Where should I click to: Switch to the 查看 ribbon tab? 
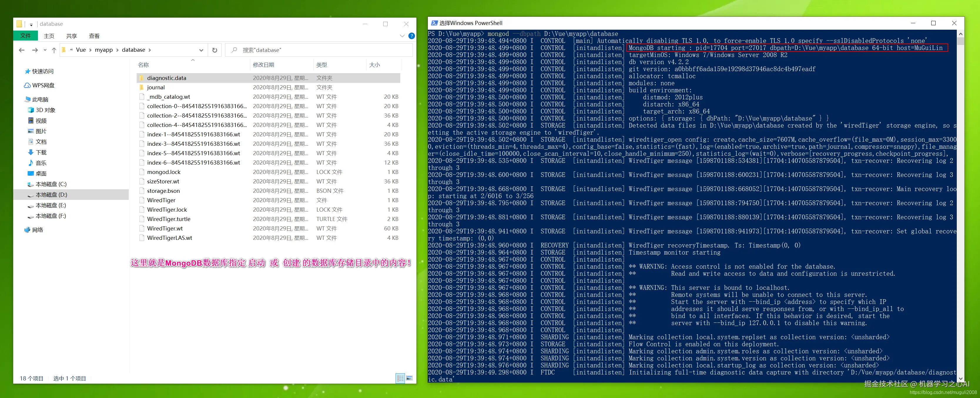(94, 36)
